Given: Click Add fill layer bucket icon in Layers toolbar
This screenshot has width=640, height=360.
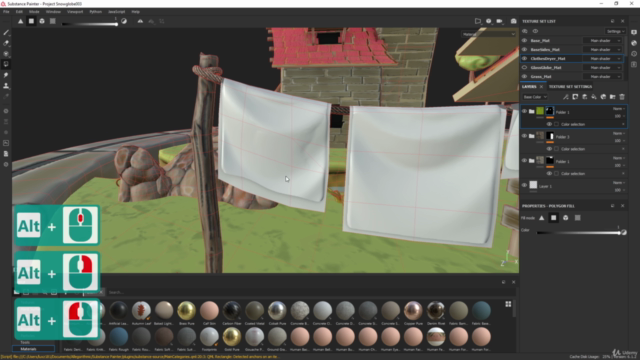Looking at the screenshot, I should [x=594, y=97].
